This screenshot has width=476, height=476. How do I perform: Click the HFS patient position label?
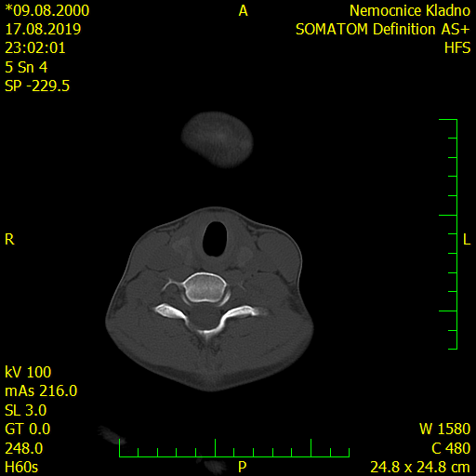[x=457, y=48]
